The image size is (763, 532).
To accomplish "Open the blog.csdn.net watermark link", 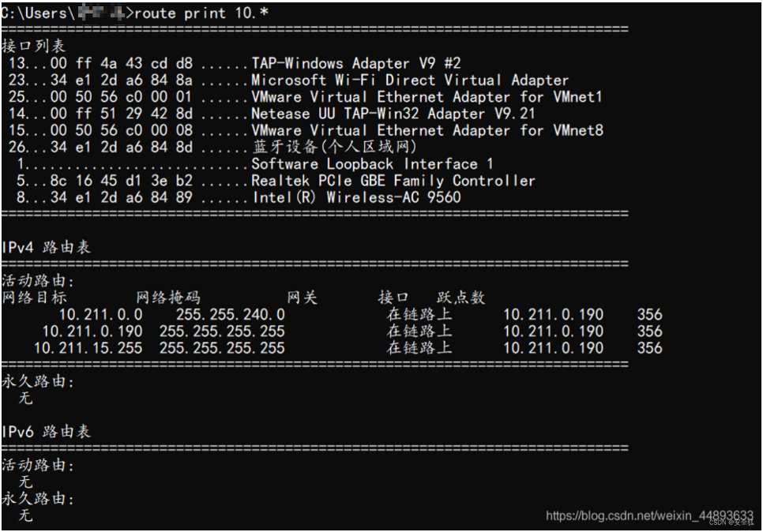I will pos(649,515).
